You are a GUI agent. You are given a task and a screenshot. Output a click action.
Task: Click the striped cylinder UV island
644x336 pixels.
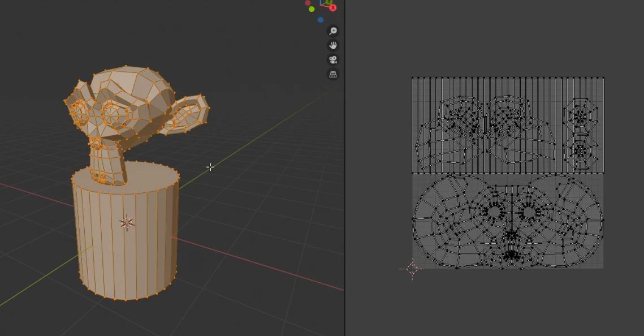tap(508, 125)
